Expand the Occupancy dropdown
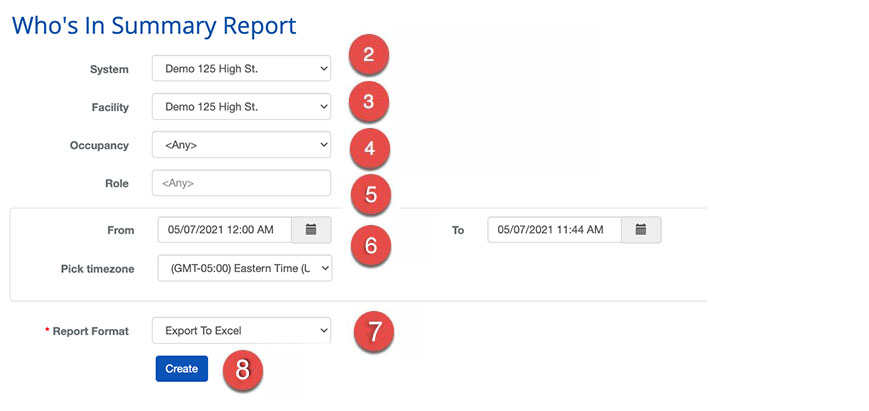869x411 pixels. 241,145
